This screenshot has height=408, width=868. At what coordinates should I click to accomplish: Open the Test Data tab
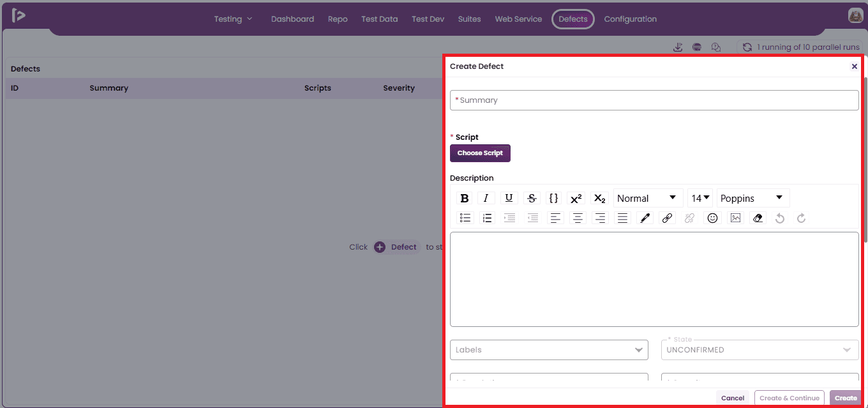pos(379,19)
